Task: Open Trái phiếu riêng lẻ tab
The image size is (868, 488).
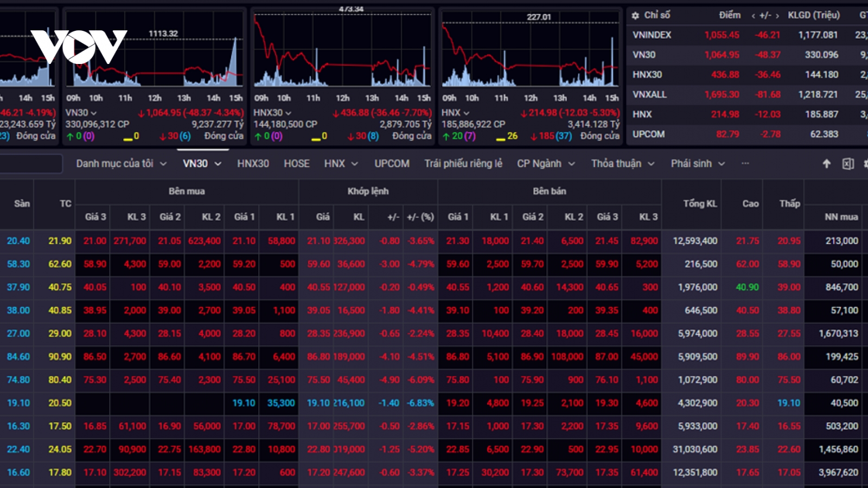Action: pyautogui.click(x=463, y=163)
